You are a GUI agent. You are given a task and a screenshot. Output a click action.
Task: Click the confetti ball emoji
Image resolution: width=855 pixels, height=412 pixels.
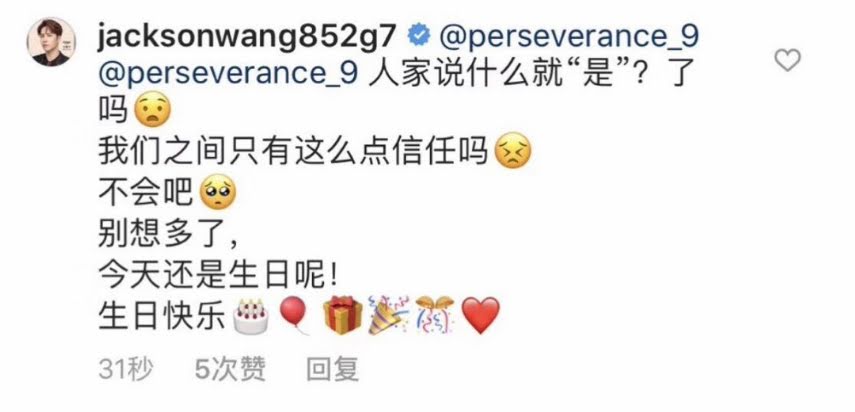pyautogui.click(x=435, y=316)
